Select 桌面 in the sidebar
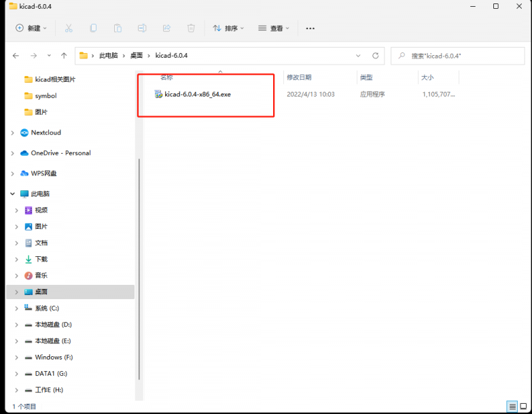Image resolution: width=532 pixels, height=414 pixels. pos(70,292)
